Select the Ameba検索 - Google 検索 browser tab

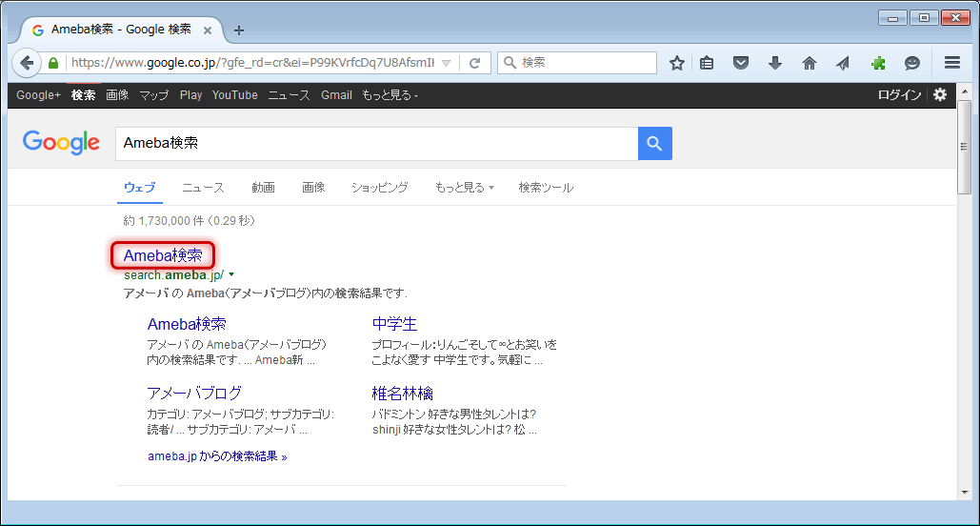(122, 30)
